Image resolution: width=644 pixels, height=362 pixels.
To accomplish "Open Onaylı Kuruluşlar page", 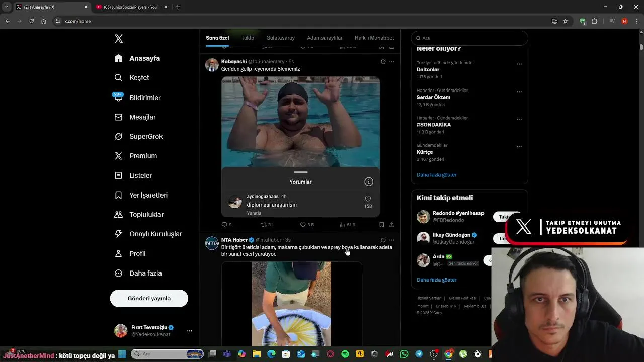I will pos(148,234).
